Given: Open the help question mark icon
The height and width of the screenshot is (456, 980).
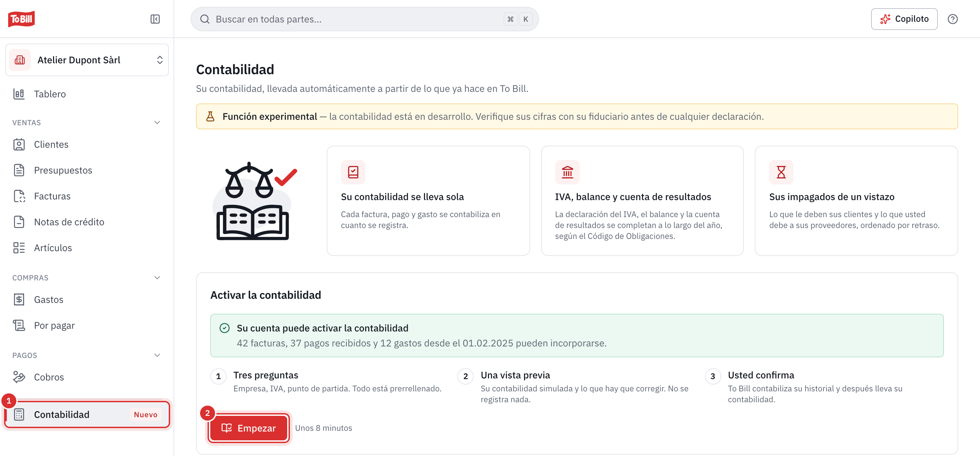Looking at the screenshot, I should pyautogui.click(x=952, y=19).
